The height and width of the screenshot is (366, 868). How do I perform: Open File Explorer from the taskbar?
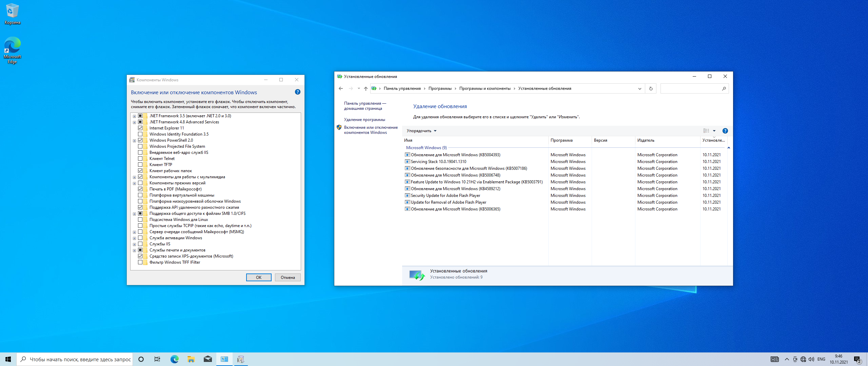[191, 359]
